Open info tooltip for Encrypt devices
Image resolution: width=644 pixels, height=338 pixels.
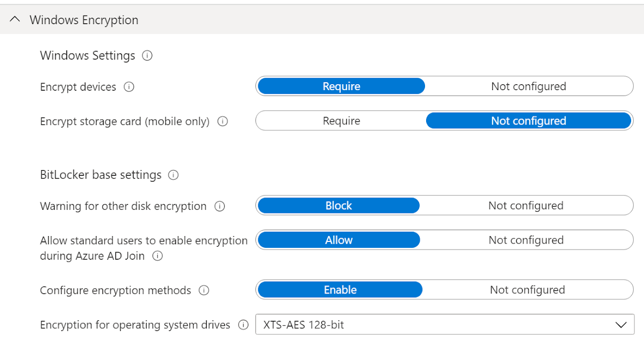click(x=129, y=87)
